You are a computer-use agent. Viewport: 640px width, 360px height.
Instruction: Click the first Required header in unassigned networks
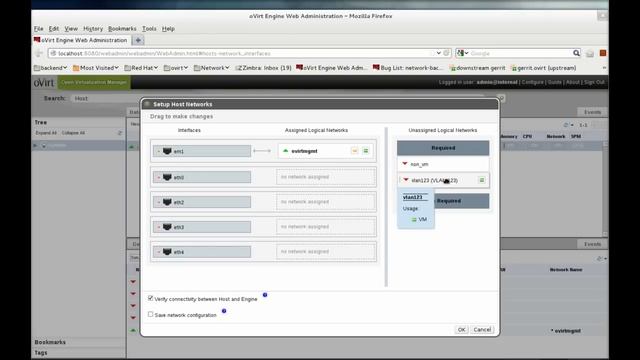tap(443, 148)
